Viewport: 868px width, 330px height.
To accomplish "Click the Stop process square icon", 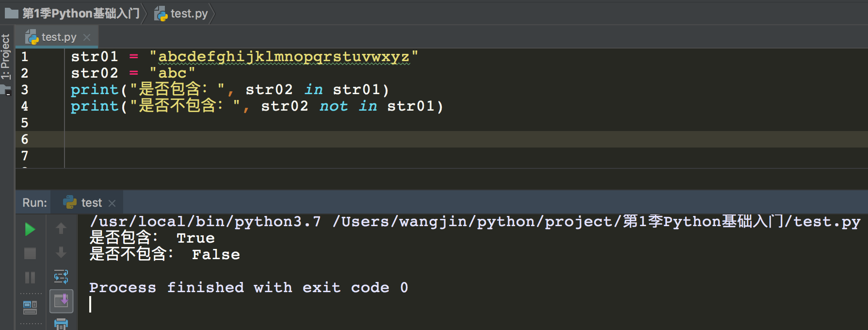I will [30, 253].
